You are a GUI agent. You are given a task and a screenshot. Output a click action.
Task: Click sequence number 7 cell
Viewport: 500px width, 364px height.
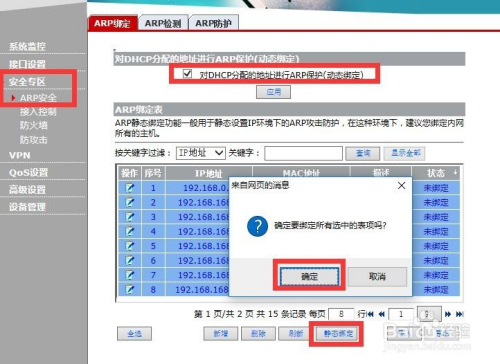click(153, 275)
